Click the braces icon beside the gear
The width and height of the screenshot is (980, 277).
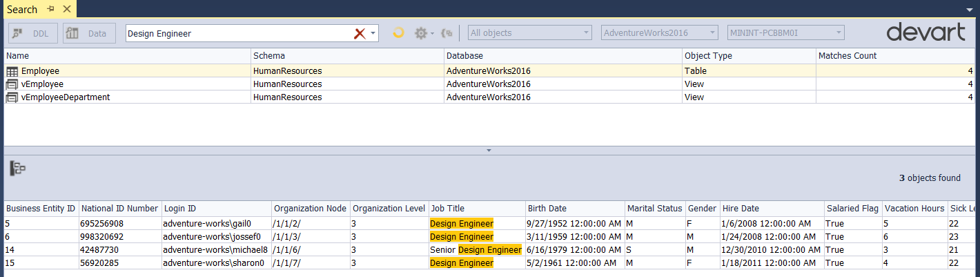(447, 32)
